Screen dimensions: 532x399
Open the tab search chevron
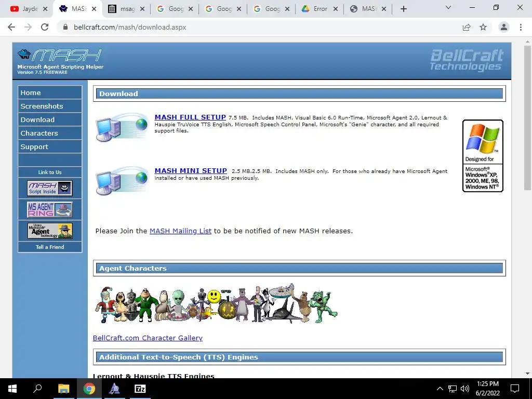(448, 7)
